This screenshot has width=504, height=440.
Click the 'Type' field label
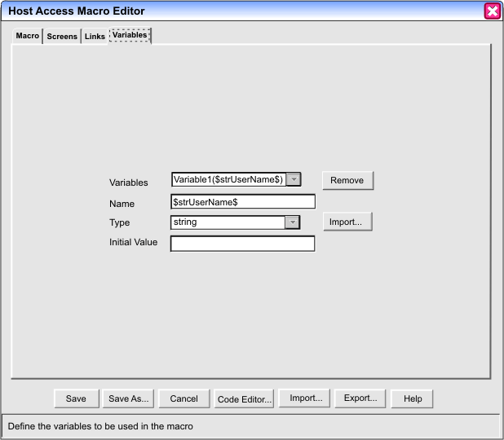click(x=120, y=222)
